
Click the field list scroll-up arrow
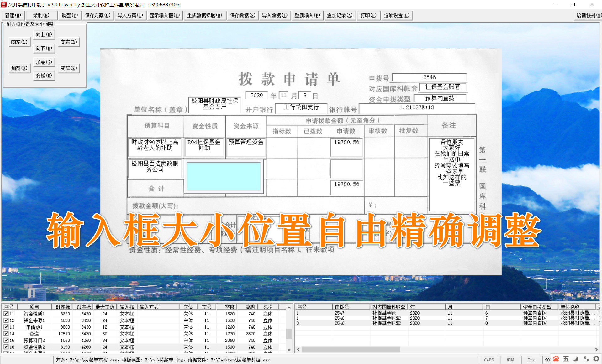point(289,308)
